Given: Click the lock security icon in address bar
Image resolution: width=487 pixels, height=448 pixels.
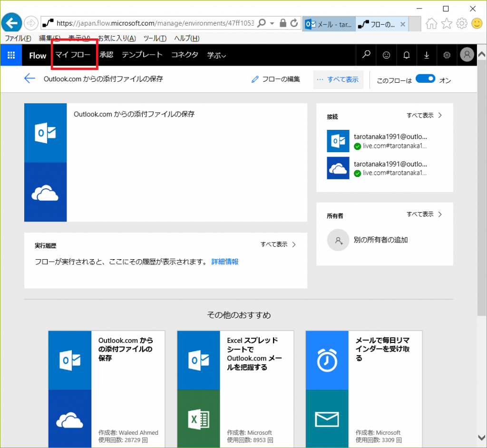Looking at the screenshot, I should point(282,23).
